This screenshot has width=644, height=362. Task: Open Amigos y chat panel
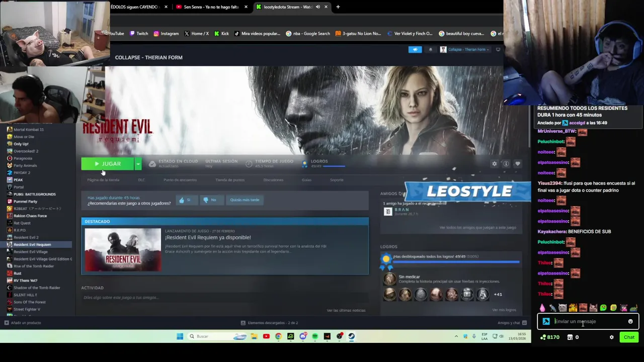point(512,323)
